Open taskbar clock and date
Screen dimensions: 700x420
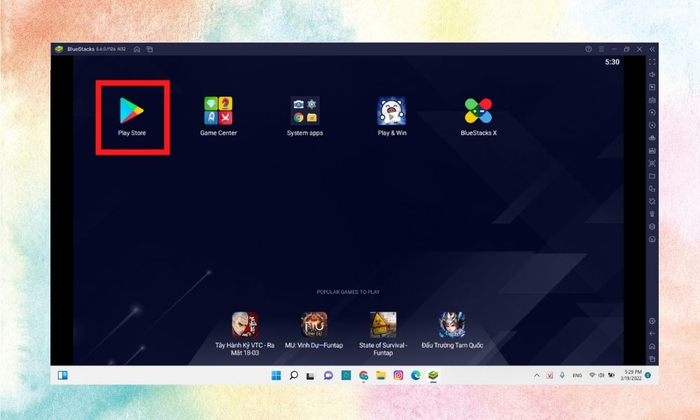tap(631, 375)
